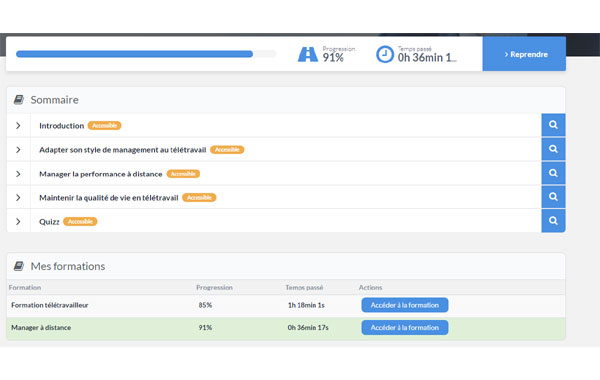This screenshot has width=600, height=380.
Task: Click Accessible badge next to Manager la performance
Action: [183, 174]
